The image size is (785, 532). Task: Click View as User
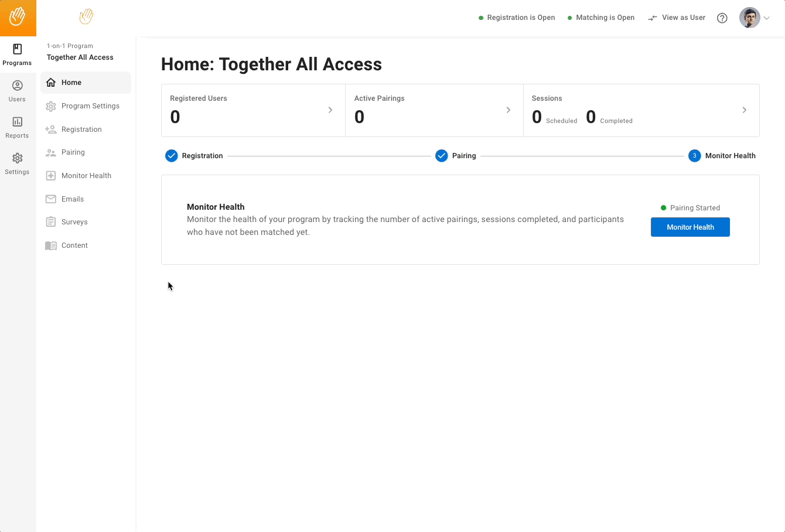677,18
